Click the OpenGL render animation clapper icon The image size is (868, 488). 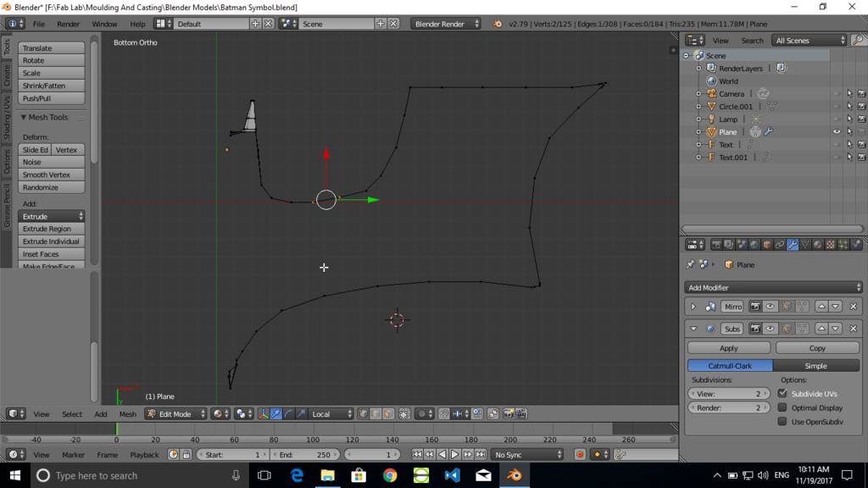[x=521, y=413]
